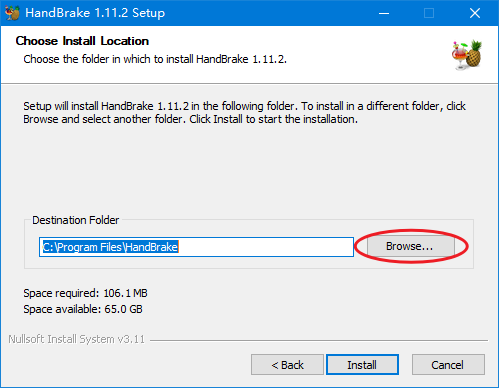
Task: Click the Destination Folder path input field
Action: 196,247
